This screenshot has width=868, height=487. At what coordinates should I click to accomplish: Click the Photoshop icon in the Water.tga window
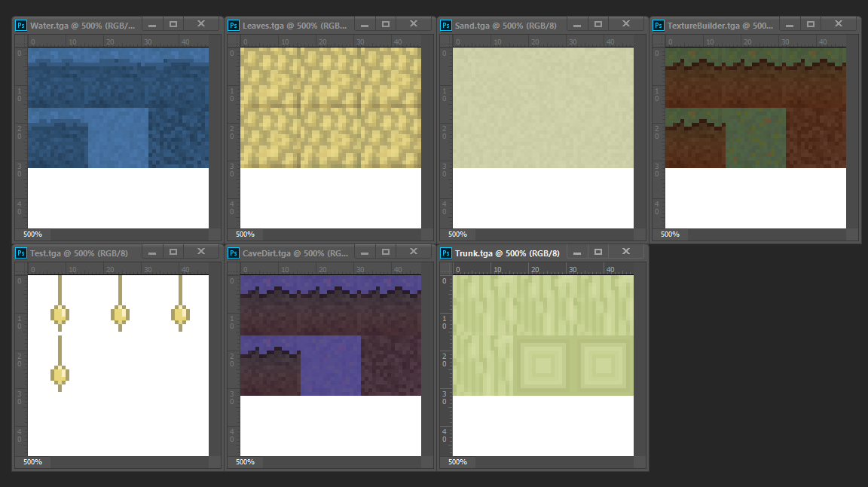21,26
